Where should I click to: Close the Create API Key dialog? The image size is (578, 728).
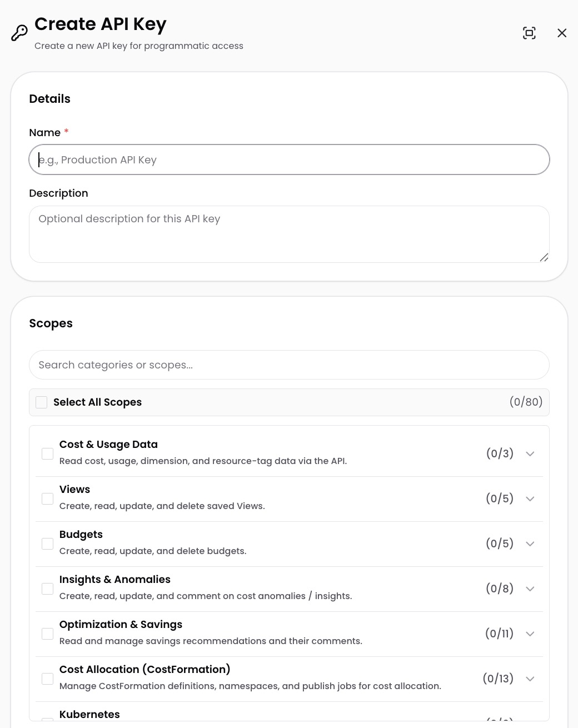562,33
